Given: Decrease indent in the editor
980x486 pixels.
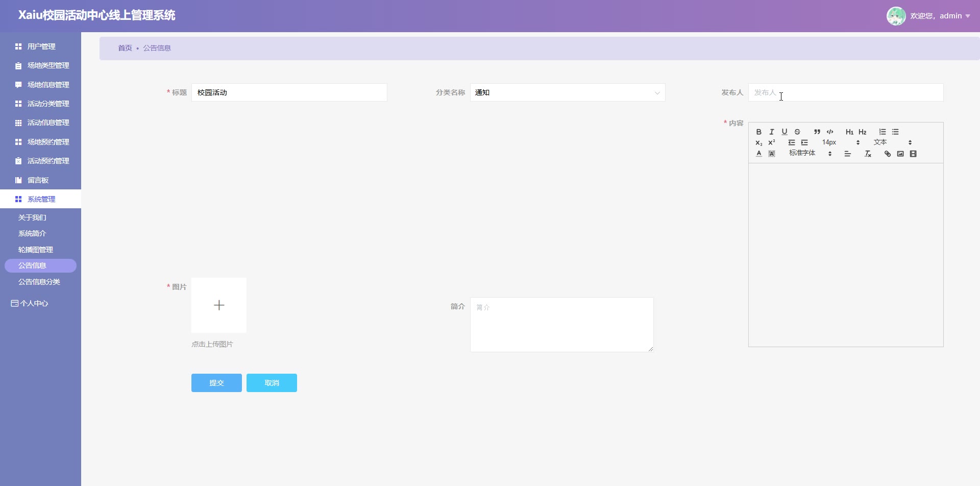Looking at the screenshot, I should (792, 142).
